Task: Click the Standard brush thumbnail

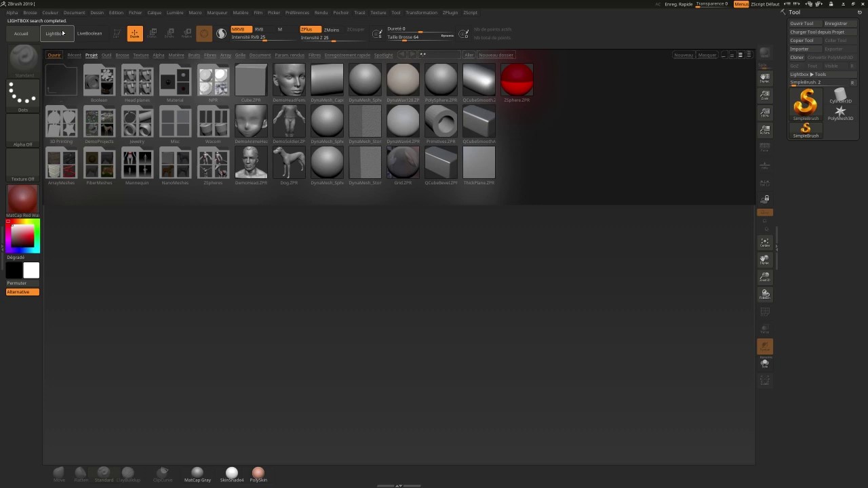Action: point(23,60)
